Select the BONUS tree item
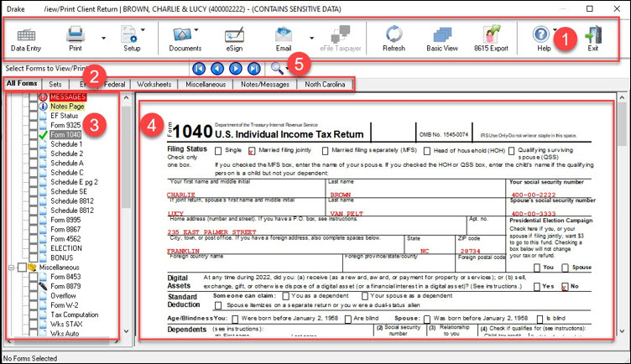This screenshot has width=631, height=364. pyautogui.click(x=62, y=257)
